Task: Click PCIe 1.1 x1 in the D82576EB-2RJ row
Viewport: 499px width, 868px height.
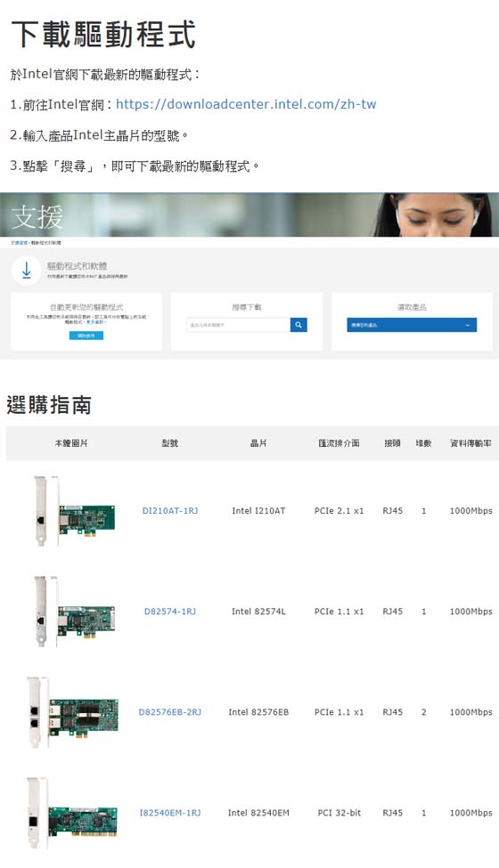Action: pos(339,712)
